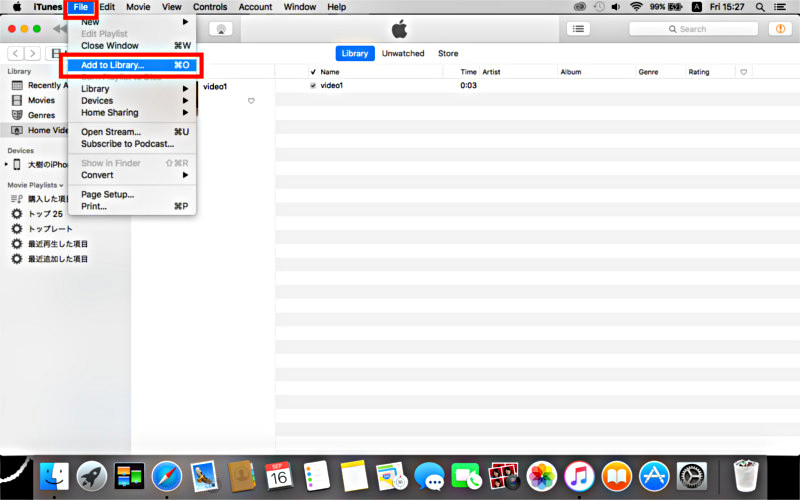This screenshot has width=800, height=500.
Task: Click the AirPlay icon in toolbar
Action: click(x=222, y=29)
